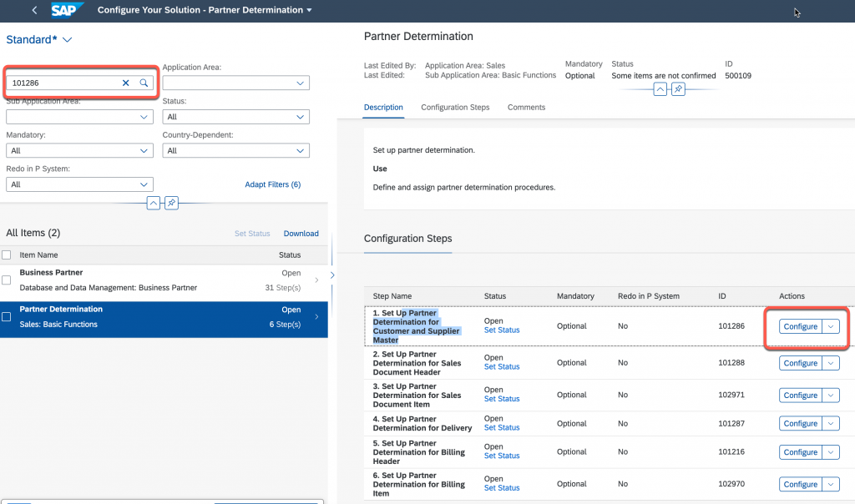
Task: Open the Standard* variant dropdown
Action: tap(67, 40)
